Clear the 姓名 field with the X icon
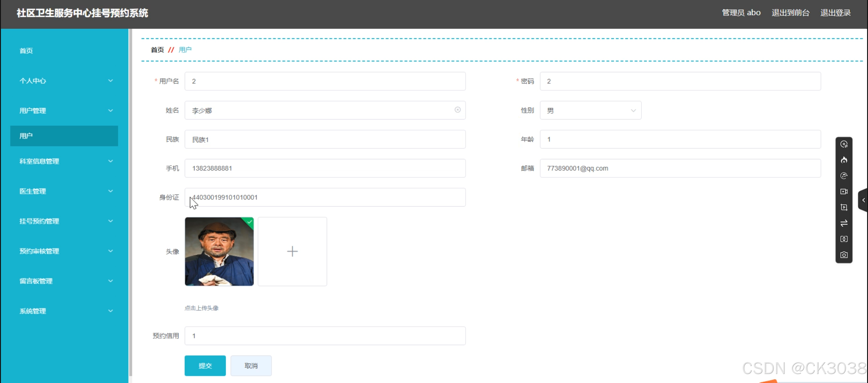This screenshot has width=868, height=383. 457,110
